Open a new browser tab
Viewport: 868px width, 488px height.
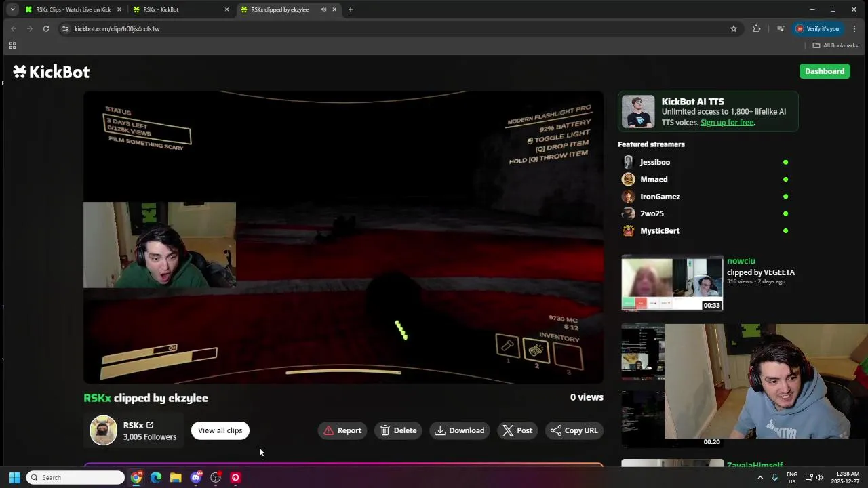pyautogui.click(x=351, y=9)
